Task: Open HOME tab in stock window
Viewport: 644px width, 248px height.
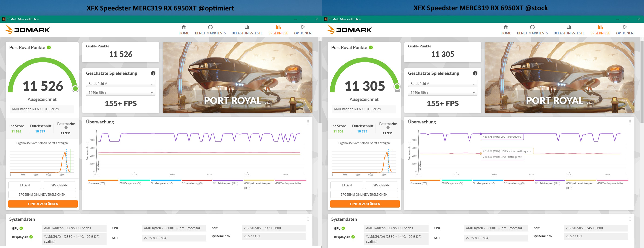Action: tap(506, 30)
